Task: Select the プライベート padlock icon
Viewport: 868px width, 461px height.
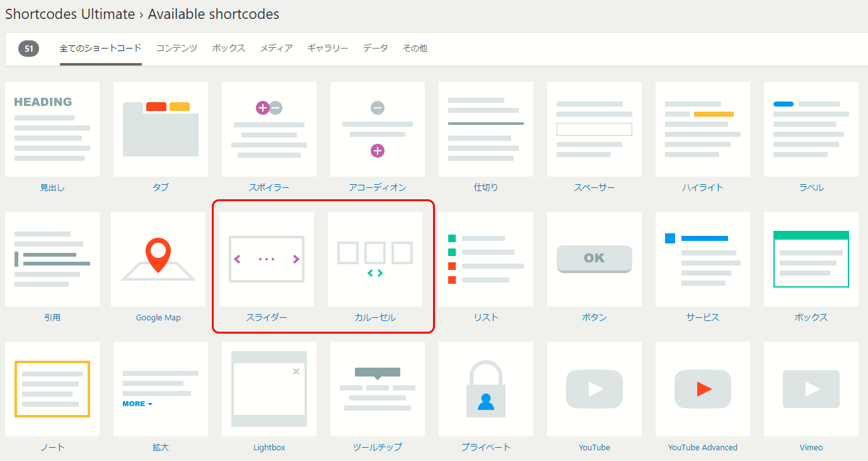Action: (x=486, y=389)
